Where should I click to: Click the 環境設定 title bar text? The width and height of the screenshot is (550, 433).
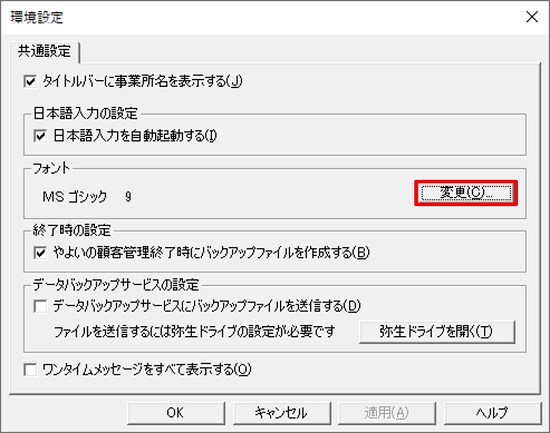point(37,17)
